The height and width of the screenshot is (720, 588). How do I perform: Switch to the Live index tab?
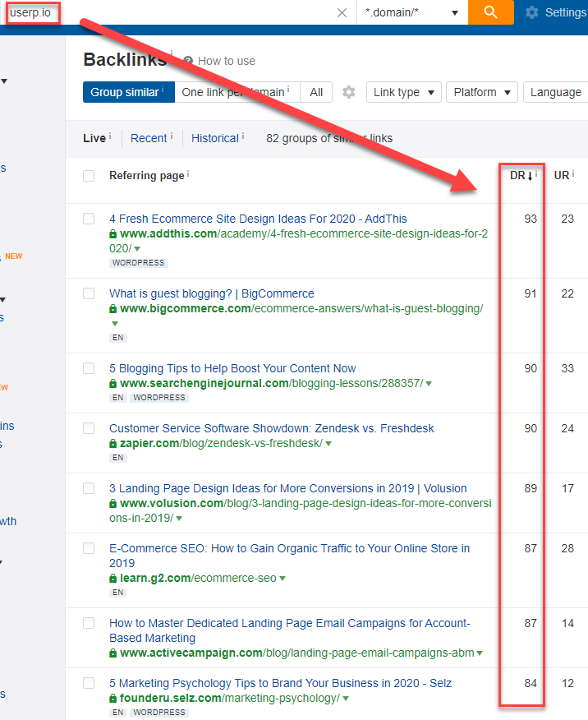click(x=94, y=138)
